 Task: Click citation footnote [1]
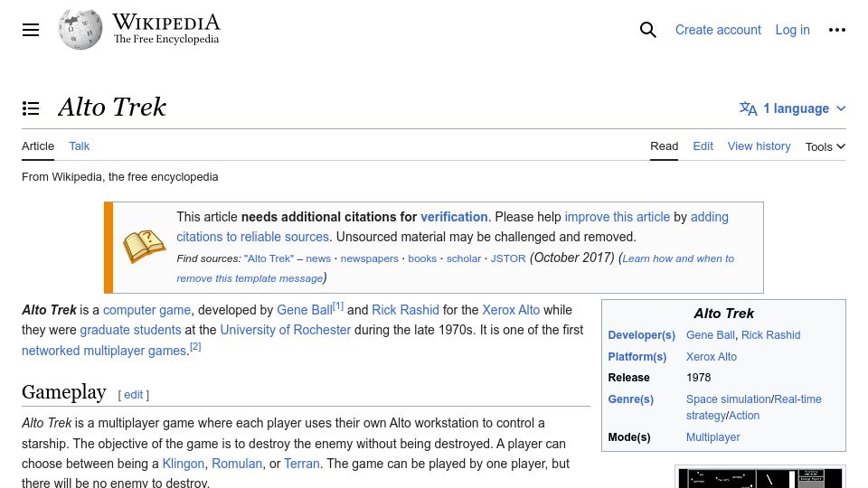pyautogui.click(x=338, y=306)
